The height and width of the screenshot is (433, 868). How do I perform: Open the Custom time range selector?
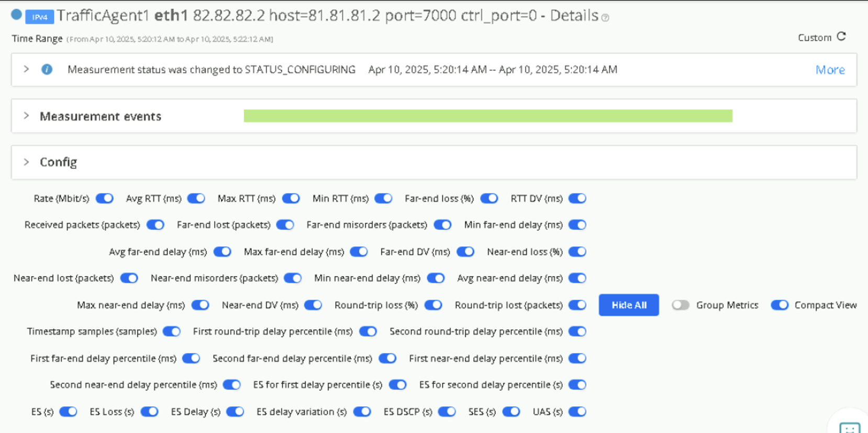pyautogui.click(x=814, y=38)
